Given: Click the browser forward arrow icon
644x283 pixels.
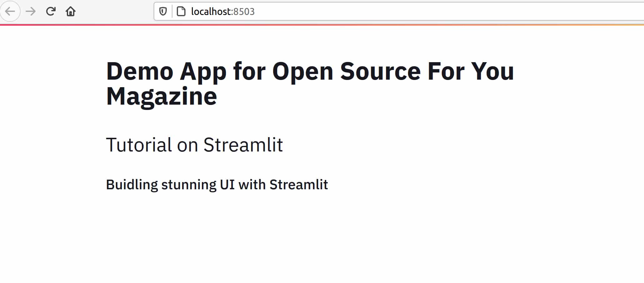Looking at the screenshot, I should coord(30,12).
